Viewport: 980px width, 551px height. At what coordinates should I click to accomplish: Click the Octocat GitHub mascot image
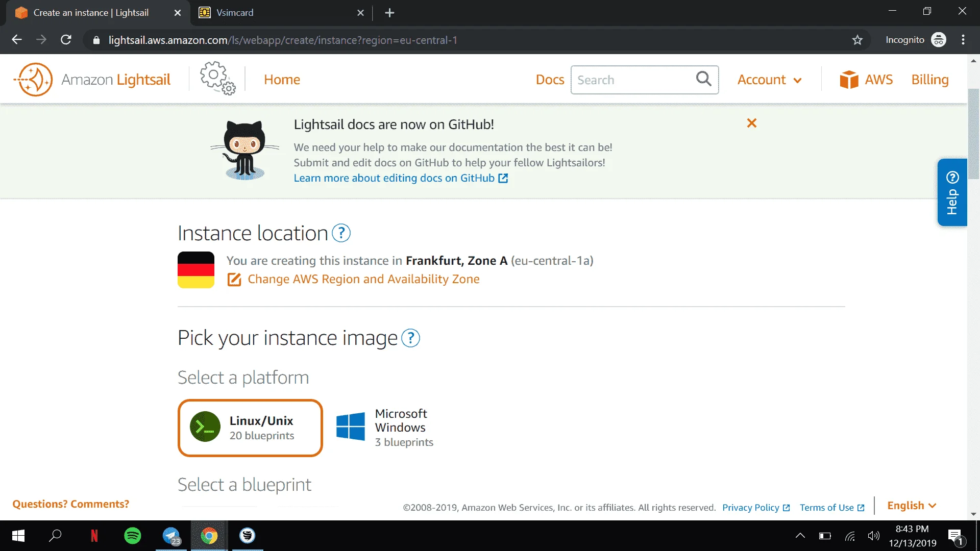coord(244,151)
